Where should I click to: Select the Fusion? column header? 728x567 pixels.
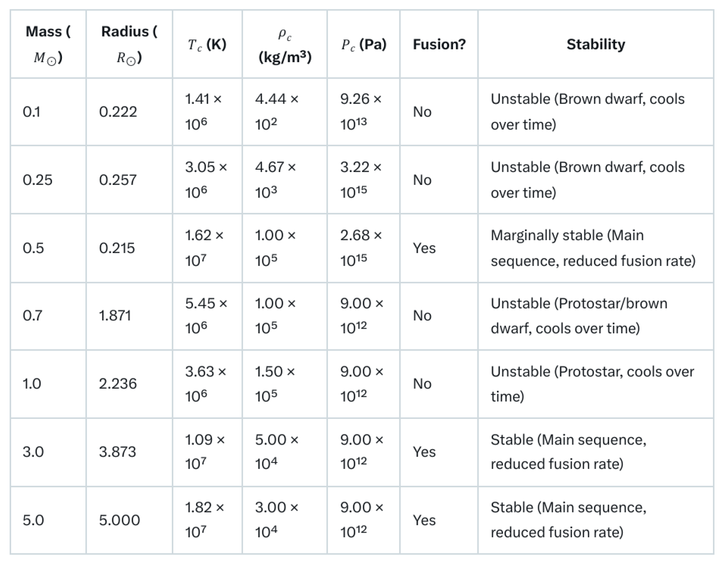439,44
